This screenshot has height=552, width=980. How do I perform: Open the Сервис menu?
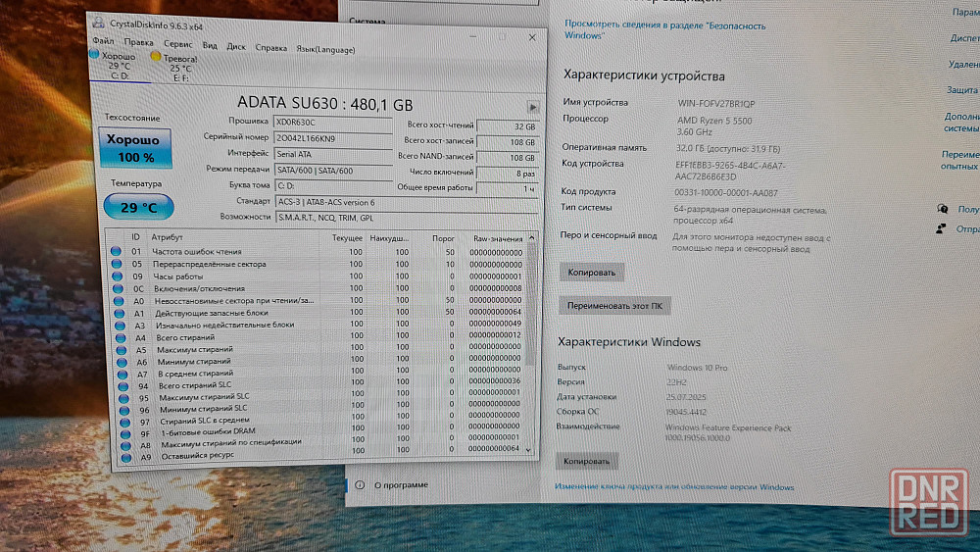pos(177,45)
